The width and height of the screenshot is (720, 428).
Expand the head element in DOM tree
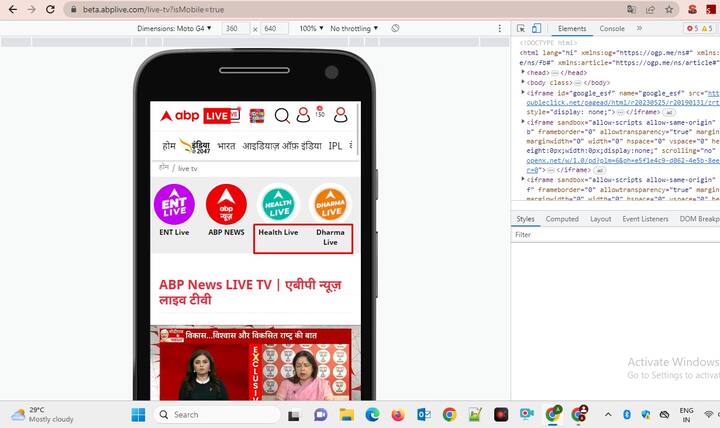pyautogui.click(x=523, y=73)
